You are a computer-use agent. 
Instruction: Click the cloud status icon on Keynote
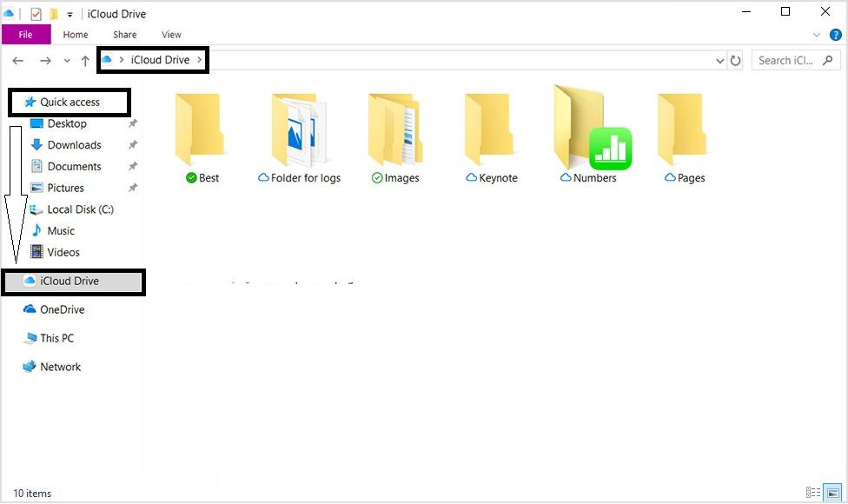pyautogui.click(x=472, y=177)
